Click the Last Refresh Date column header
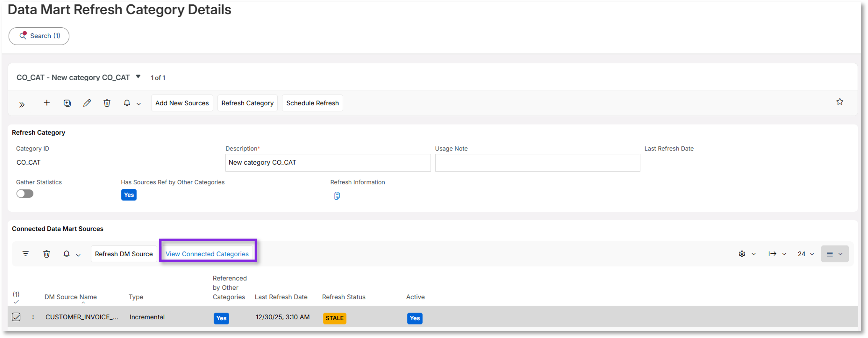 pos(281,297)
